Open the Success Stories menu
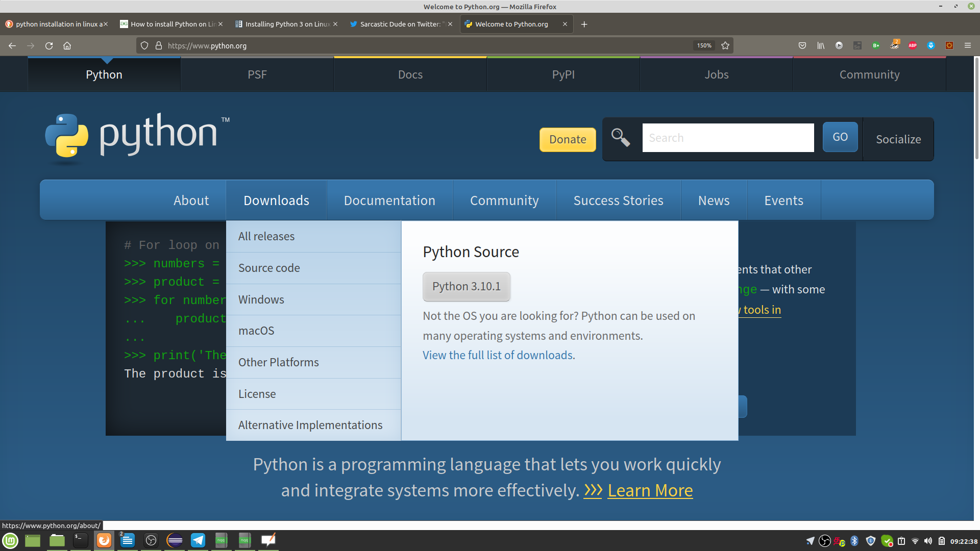Viewport: 980px width, 551px height. point(618,200)
